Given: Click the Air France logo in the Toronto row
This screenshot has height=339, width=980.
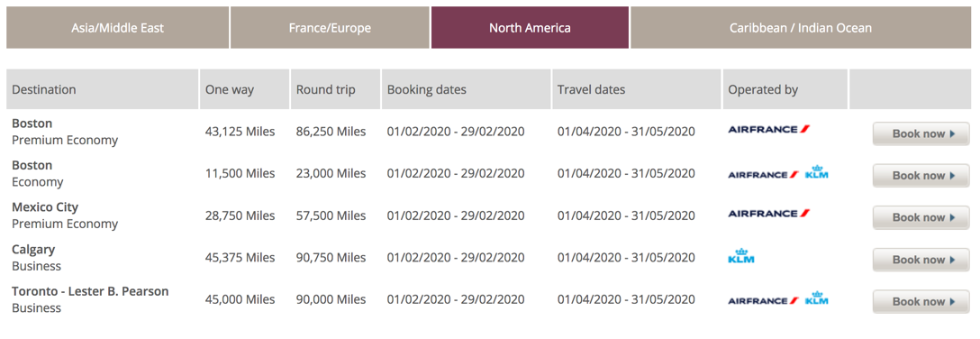Looking at the screenshot, I should pos(763,301).
